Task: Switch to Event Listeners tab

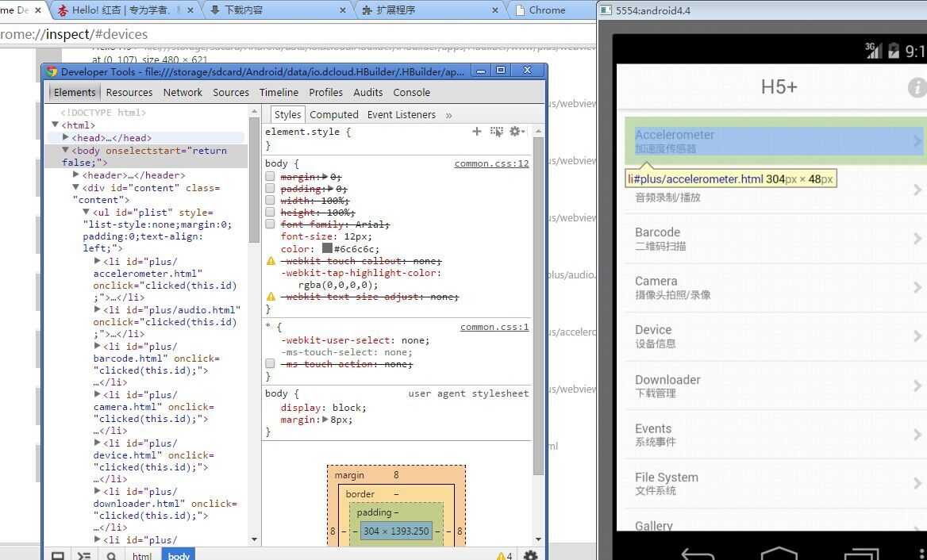Action: click(x=402, y=114)
